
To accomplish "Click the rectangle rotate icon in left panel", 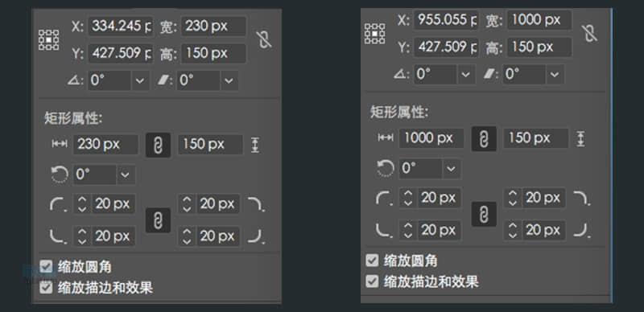I will click(60, 174).
